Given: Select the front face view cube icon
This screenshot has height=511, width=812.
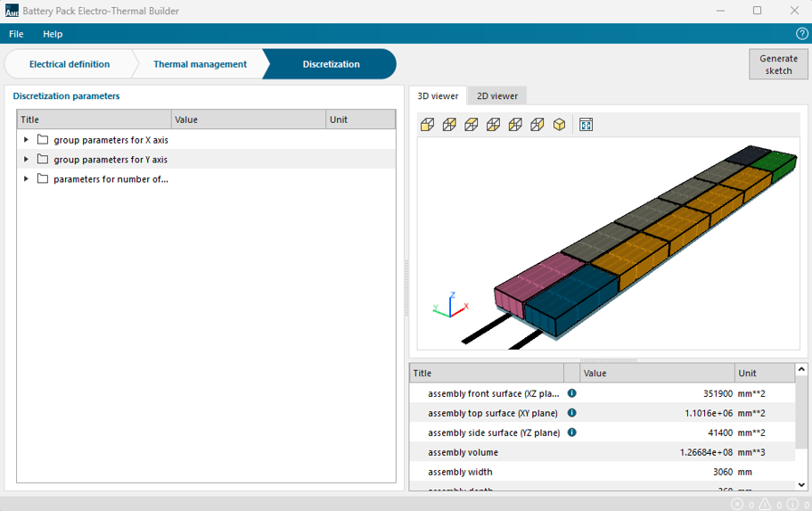Looking at the screenshot, I should (427, 125).
